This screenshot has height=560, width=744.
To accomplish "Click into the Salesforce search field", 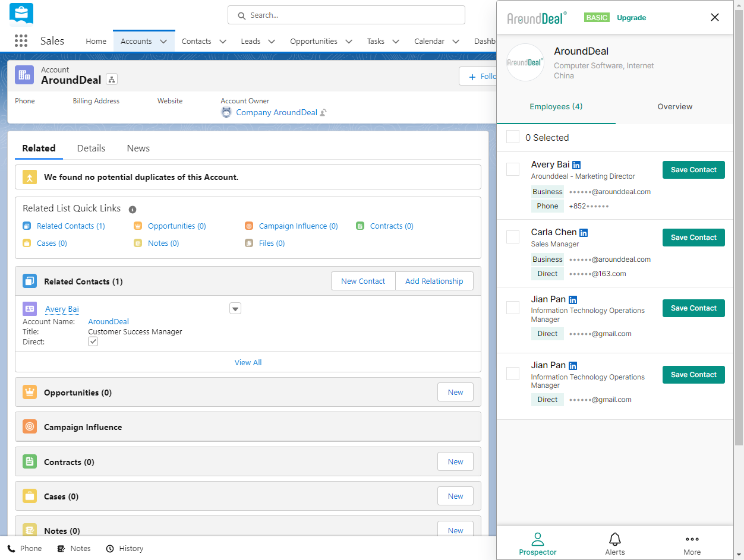I will tap(346, 15).
